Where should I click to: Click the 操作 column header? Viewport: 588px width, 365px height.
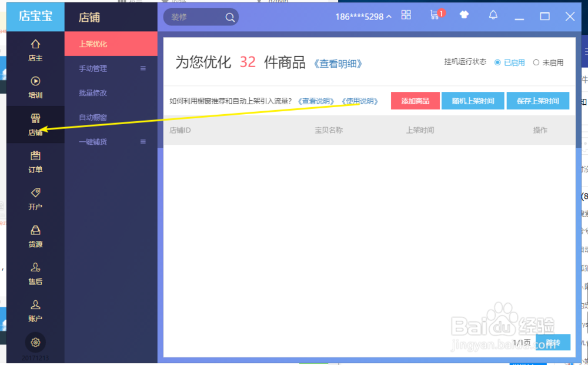point(540,130)
